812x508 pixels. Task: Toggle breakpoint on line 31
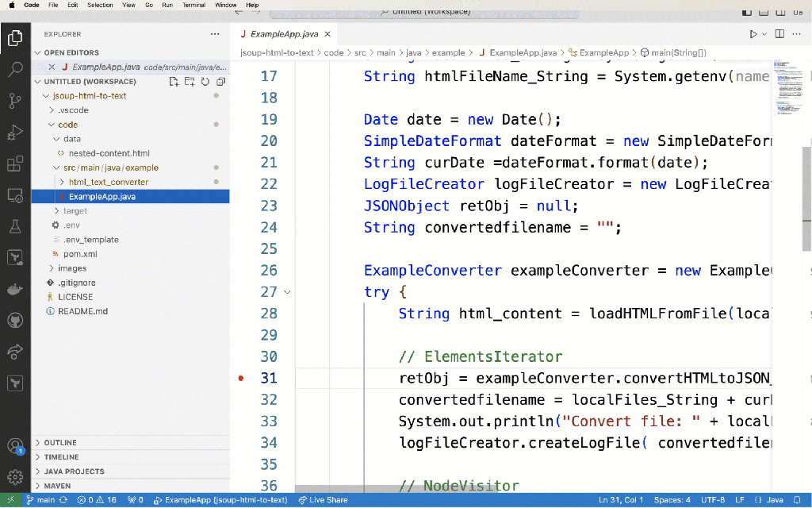click(x=242, y=379)
